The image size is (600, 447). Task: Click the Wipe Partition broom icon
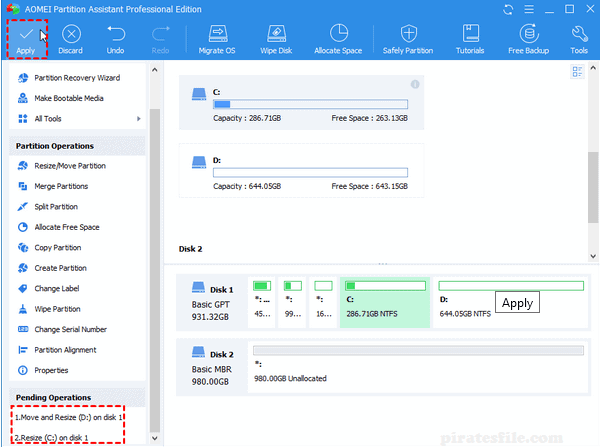[23, 309]
